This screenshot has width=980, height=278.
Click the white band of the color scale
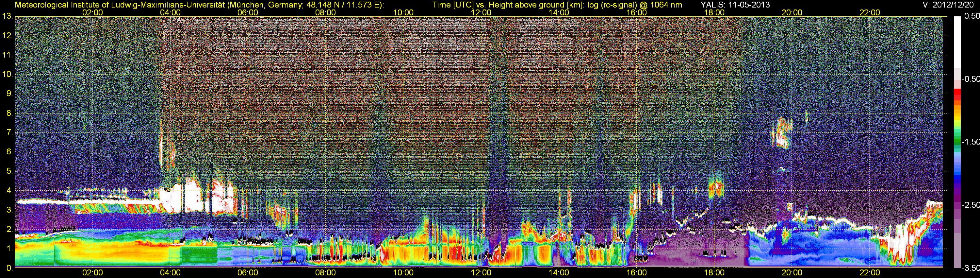point(957,42)
